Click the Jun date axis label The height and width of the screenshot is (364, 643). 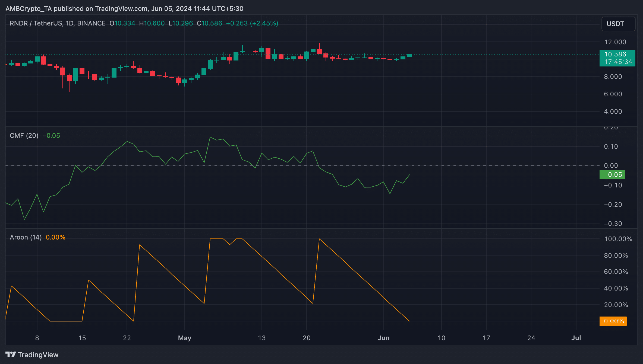coord(384,338)
